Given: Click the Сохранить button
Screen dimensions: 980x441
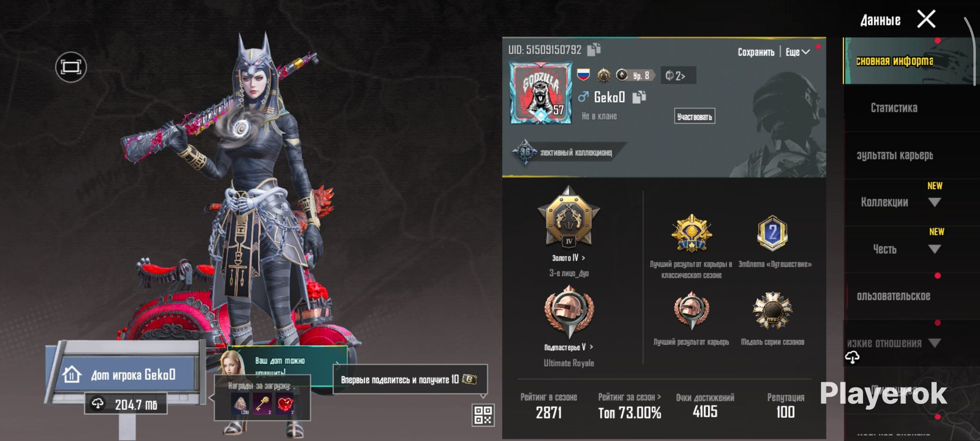Looking at the screenshot, I should tap(756, 52).
